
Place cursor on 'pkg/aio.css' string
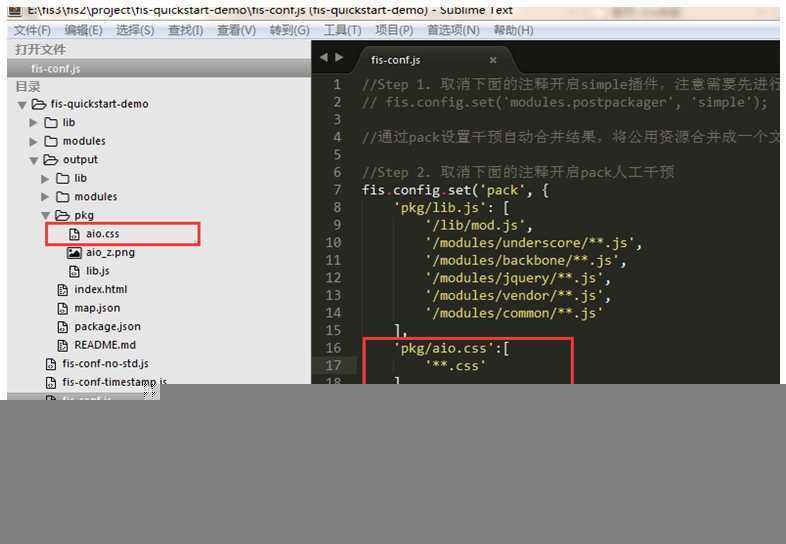(443, 348)
